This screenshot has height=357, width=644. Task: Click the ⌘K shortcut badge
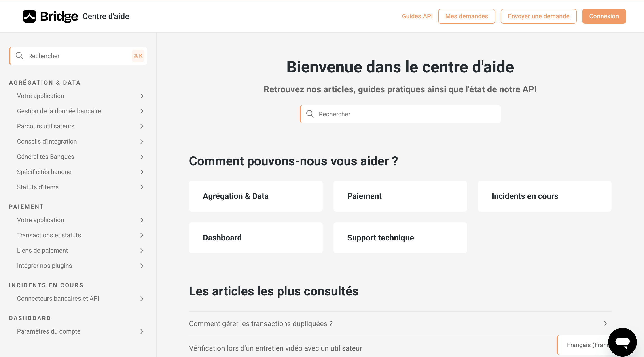[138, 56]
